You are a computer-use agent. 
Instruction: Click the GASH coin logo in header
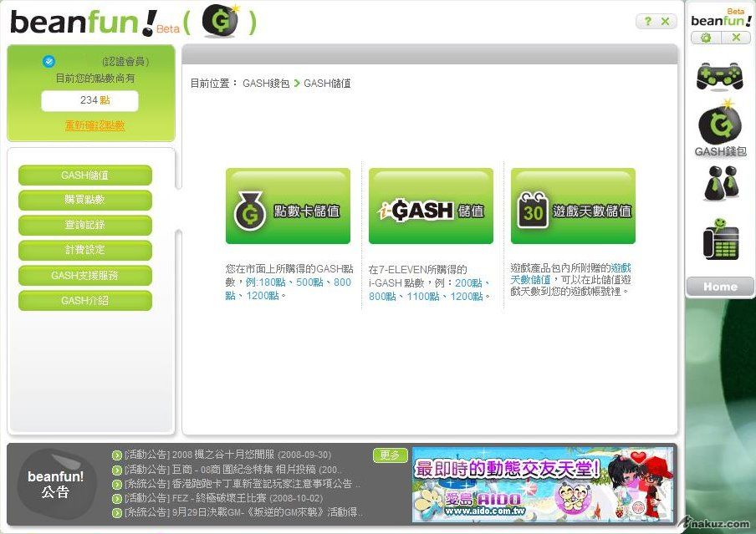point(220,21)
